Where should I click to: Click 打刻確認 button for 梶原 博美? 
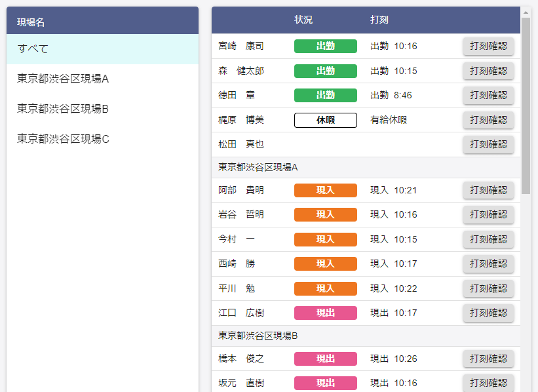click(x=488, y=120)
